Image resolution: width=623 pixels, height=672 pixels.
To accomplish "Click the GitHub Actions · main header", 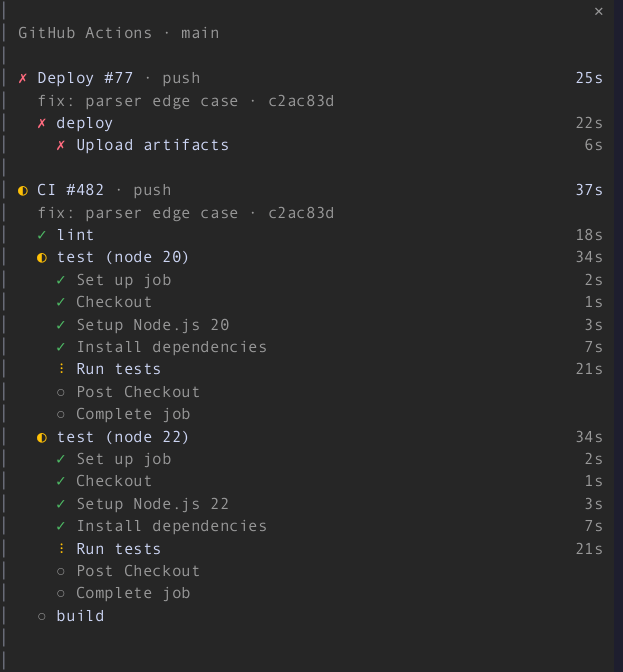I will click(x=119, y=33).
